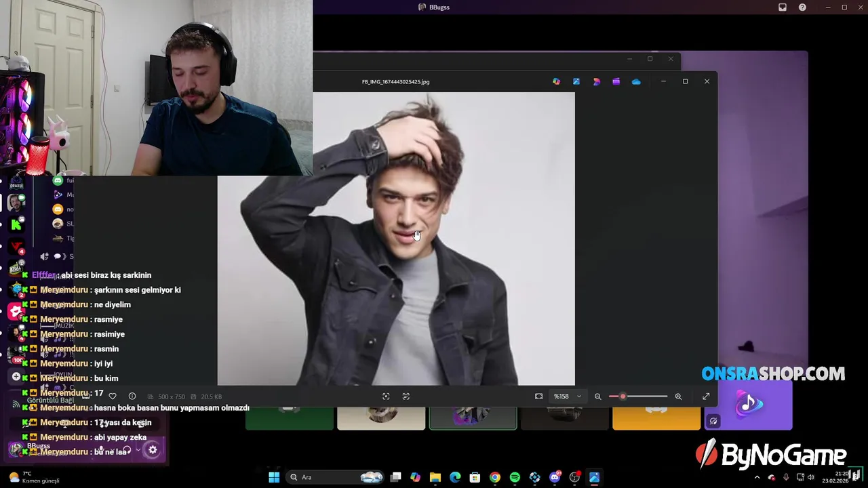
Task: Open the green Kick server icon
Action: click(16, 224)
